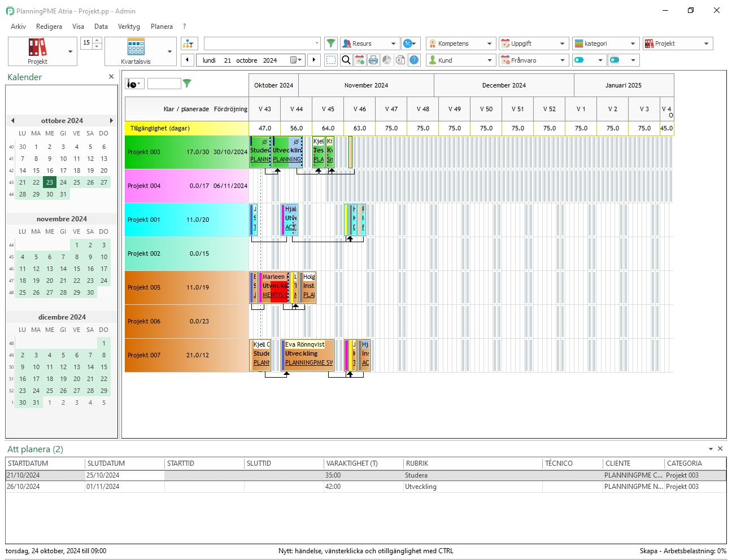The width and height of the screenshot is (732, 560).
Task: Expand the Uppgift filter dropdown
Action: 563,43
